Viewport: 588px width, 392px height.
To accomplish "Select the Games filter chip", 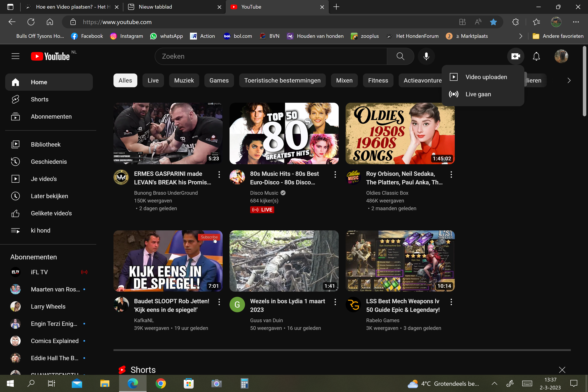I will (x=219, y=81).
